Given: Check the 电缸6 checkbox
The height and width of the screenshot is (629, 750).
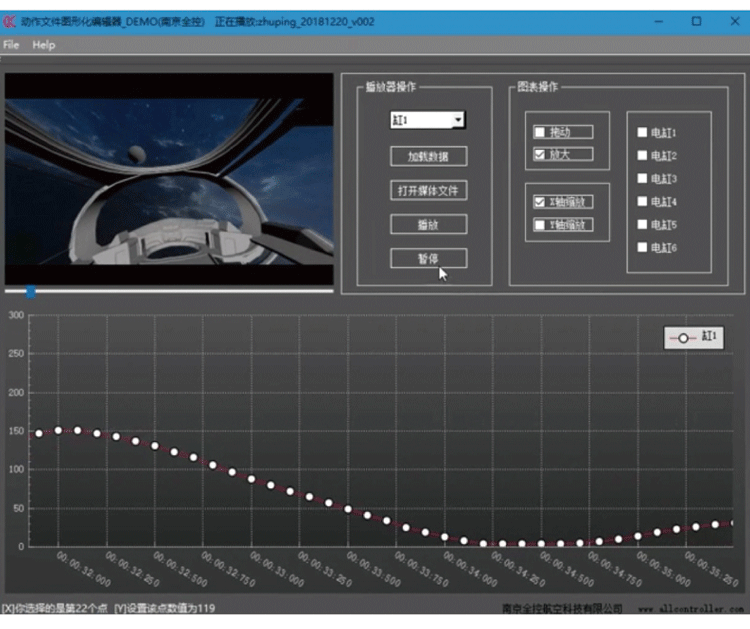Looking at the screenshot, I should [643, 248].
